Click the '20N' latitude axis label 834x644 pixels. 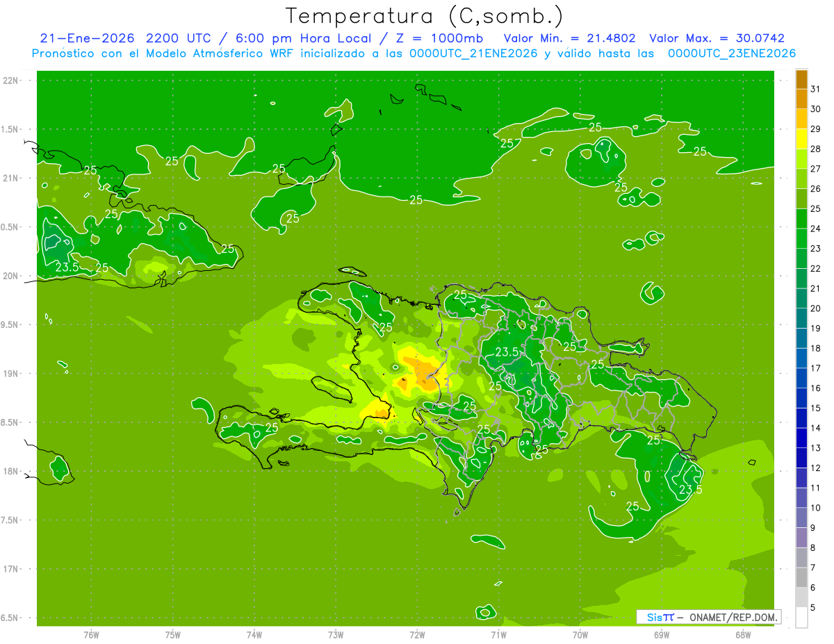click(11, 276)
